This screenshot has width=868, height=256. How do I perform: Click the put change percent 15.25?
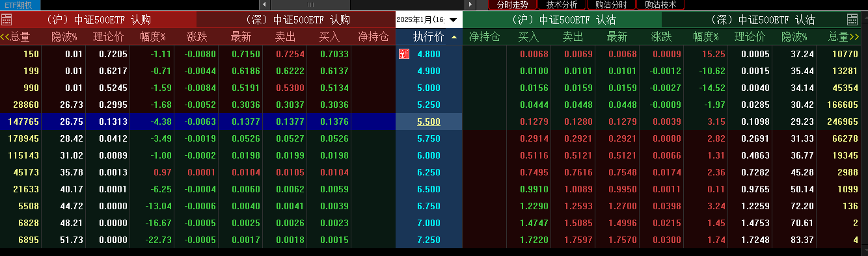coord(714,54)
